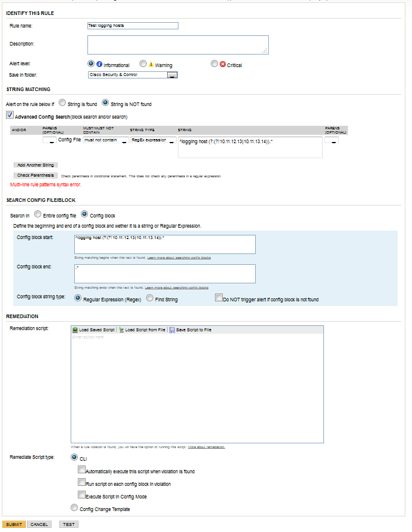Click the red Multi-line rule patterns syntax error text
412x532 pixels.
pos(46,185)
